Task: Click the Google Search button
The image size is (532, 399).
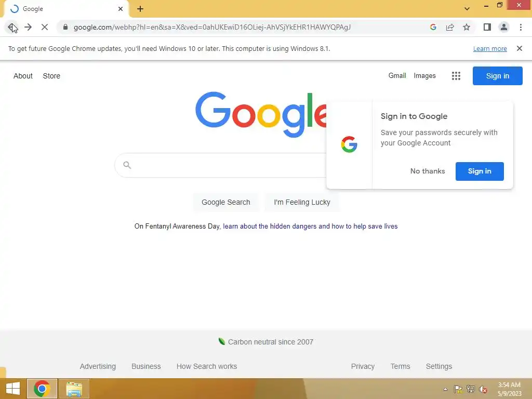Action: click(x=225, y=202)
